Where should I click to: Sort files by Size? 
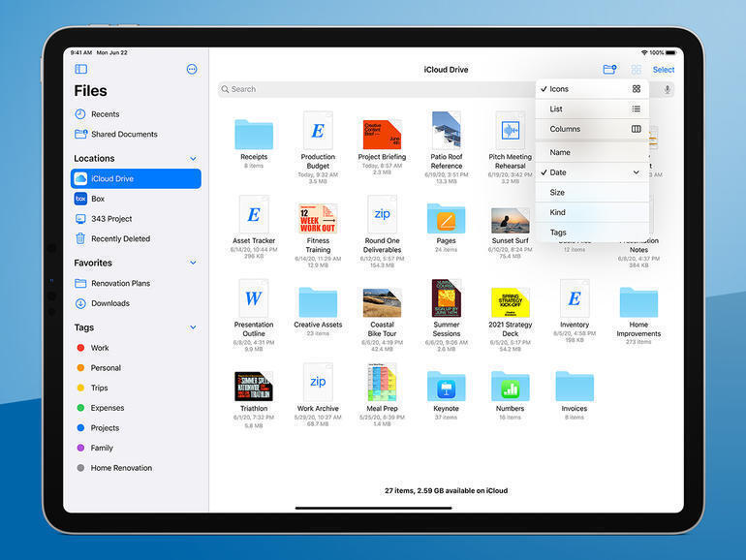click(x=592, y=193)
